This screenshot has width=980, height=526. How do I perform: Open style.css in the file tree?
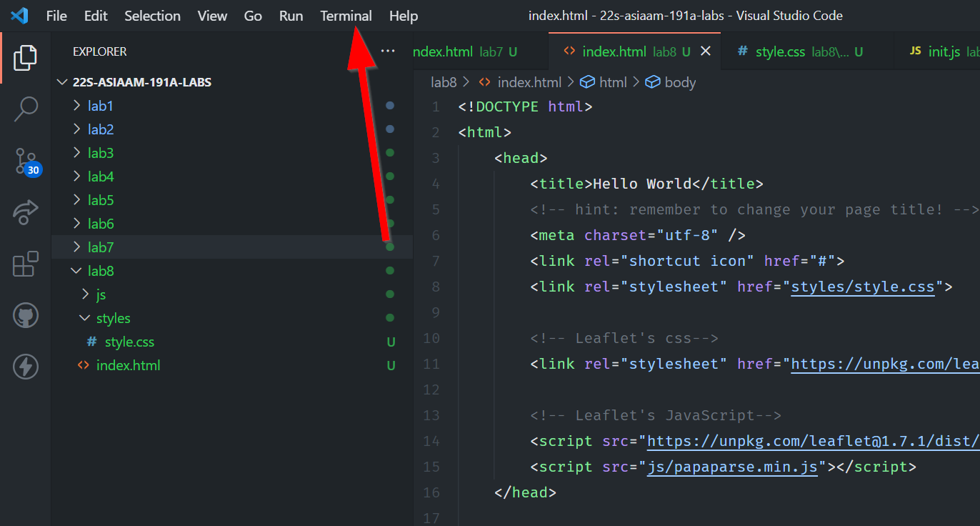coord(129,342)
